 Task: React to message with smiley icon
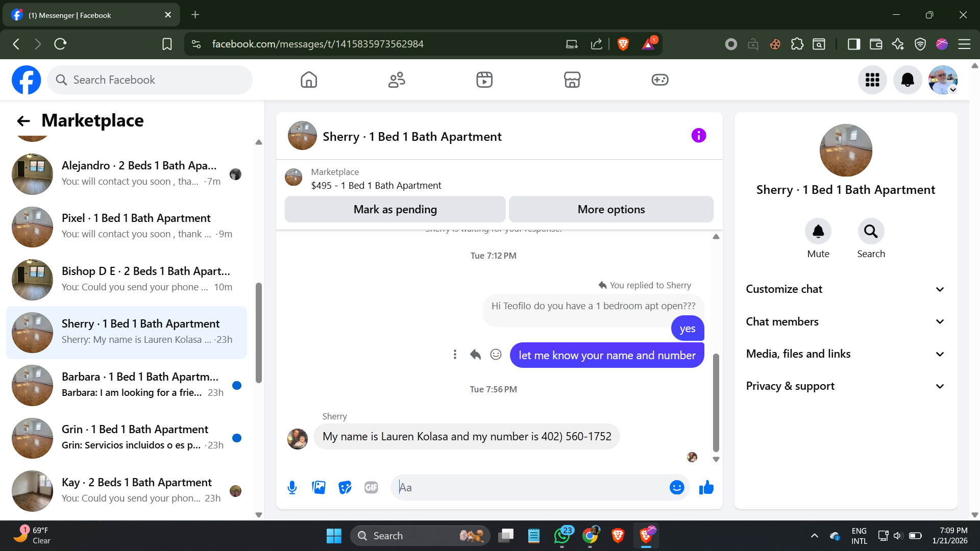496,355
